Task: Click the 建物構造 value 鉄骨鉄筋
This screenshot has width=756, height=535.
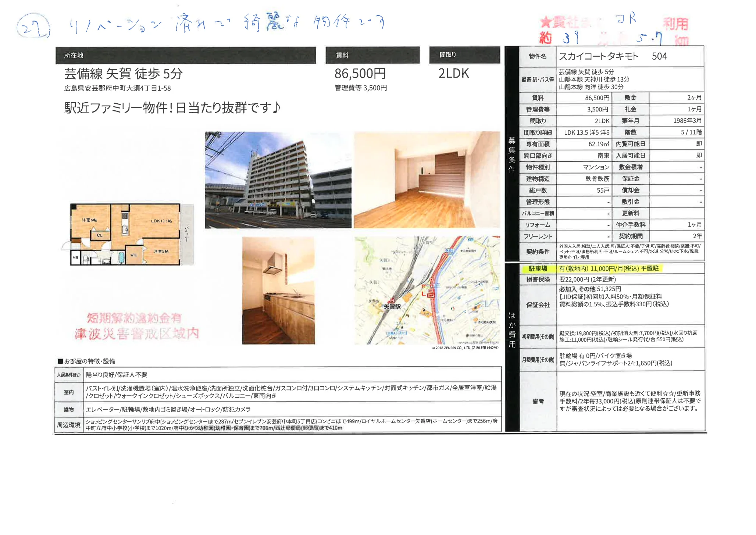Action: [597, 179]
